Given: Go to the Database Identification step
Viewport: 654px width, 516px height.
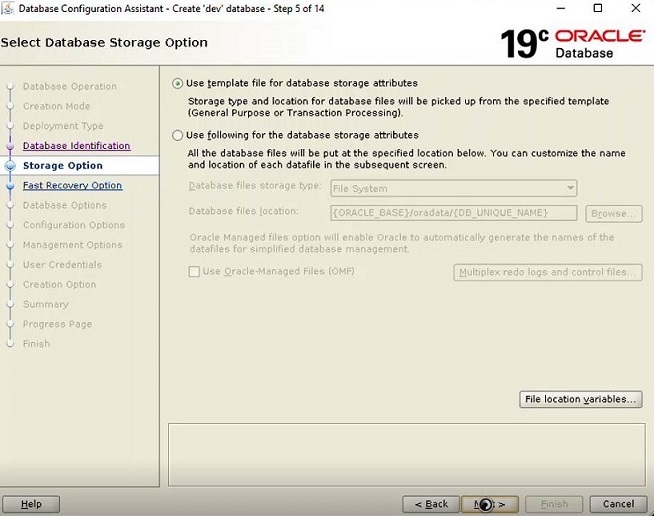Looking at the screenshot, I should coord(76,146).
